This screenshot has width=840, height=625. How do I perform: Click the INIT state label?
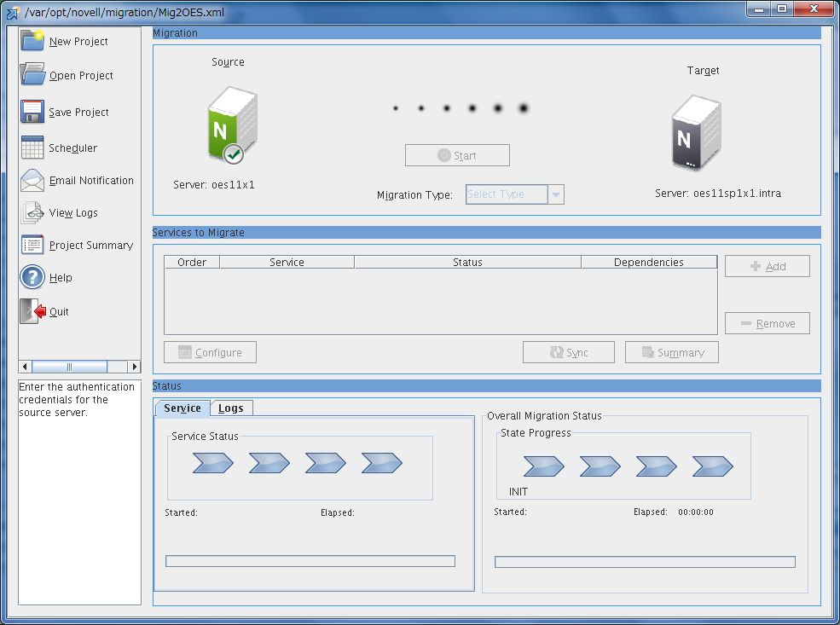click(x=518, y=492)
